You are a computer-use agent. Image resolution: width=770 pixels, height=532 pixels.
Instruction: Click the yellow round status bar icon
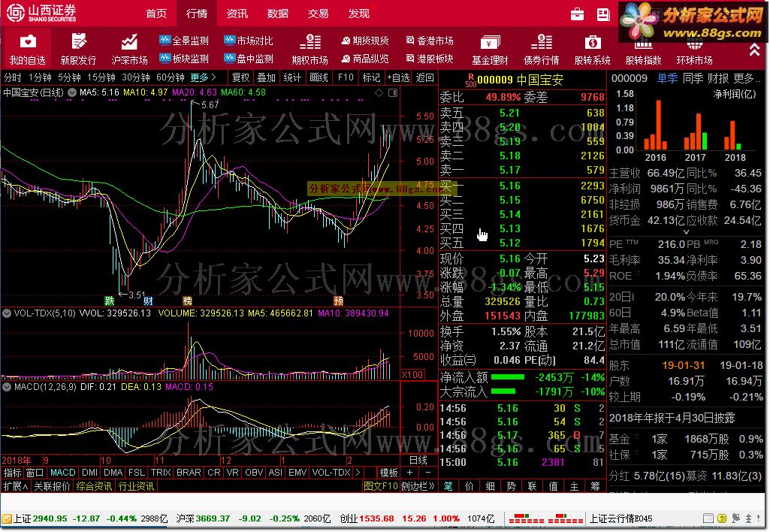click(x=722, y=518)
